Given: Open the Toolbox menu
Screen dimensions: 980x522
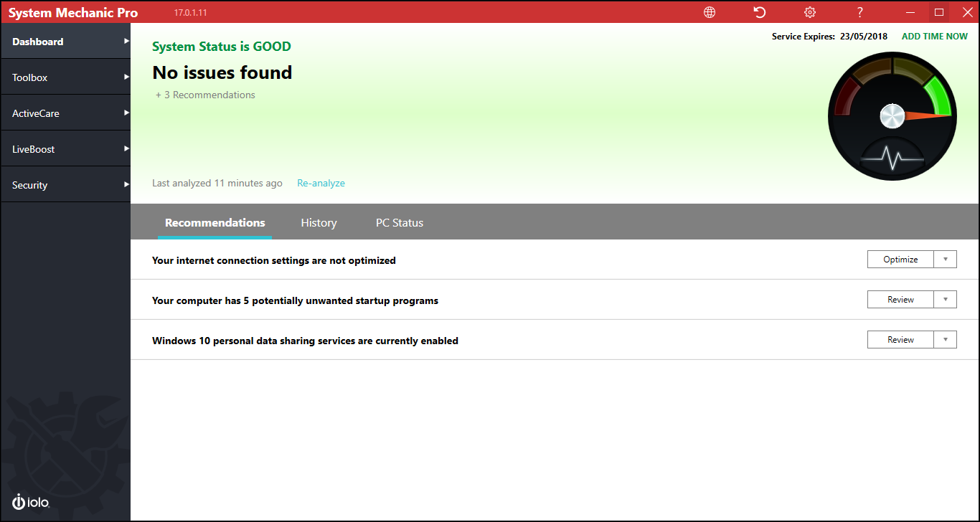Looking at the screenshot, I should pos(65,77).
